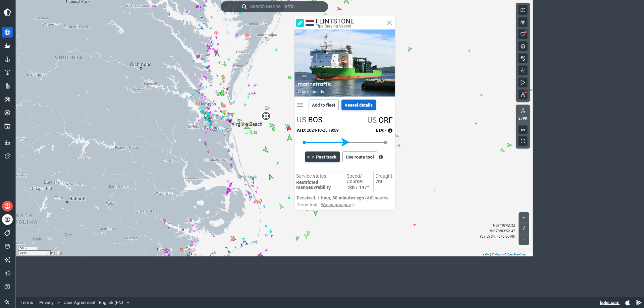Click the Leaflet attribution link
The image size is (644, 308).
pyautogui.click(x=485, y=254)
